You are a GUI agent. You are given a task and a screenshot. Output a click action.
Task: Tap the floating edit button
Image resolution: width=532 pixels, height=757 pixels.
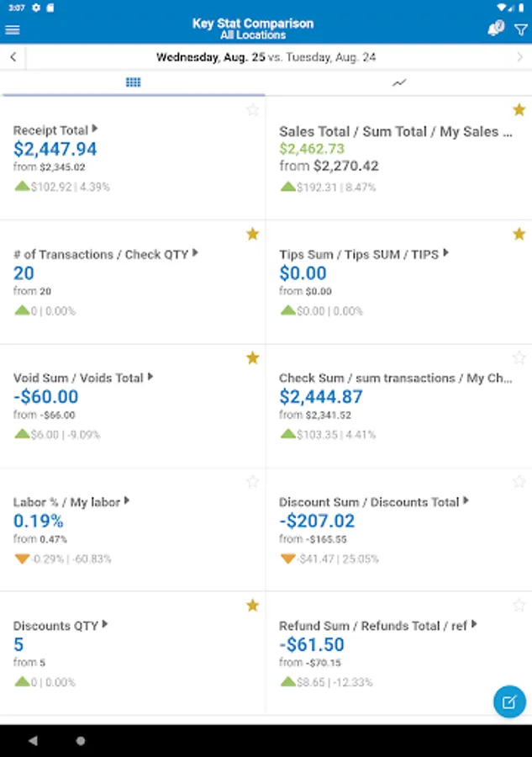point(509,701)
